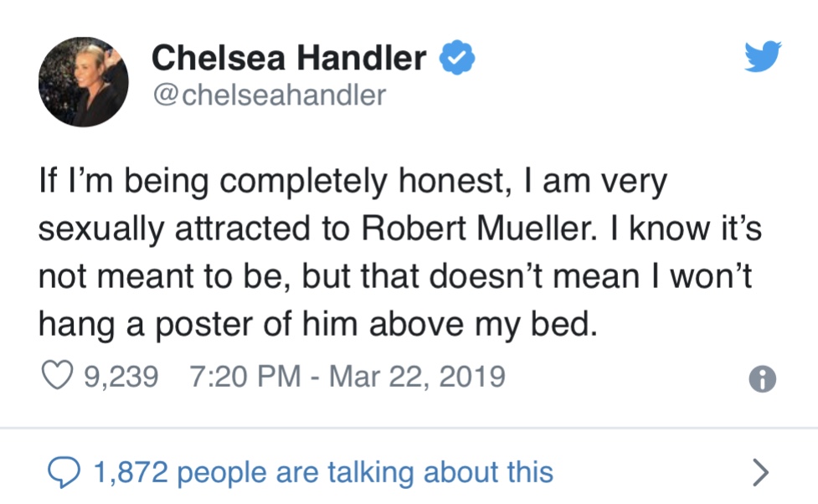Click the 9,239 likes count

(121, 376)
